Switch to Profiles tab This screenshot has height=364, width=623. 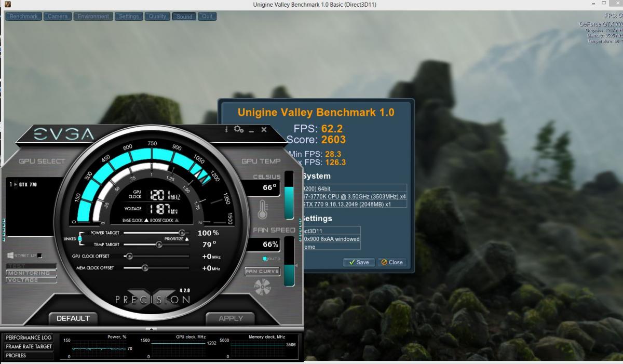[x=29, y=356]
